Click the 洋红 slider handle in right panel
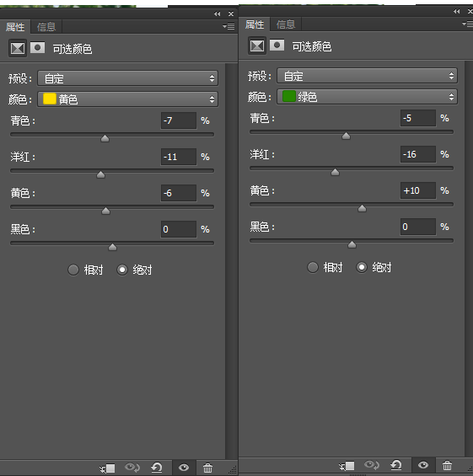The width and height of the screenshot is (473, 476). pos(335,173)
